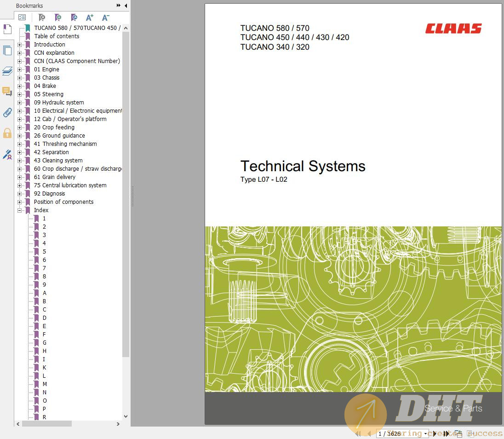
Task: Click the bookmarks horizontal scrollbar left arrow
Action: (x=18, y=424)
